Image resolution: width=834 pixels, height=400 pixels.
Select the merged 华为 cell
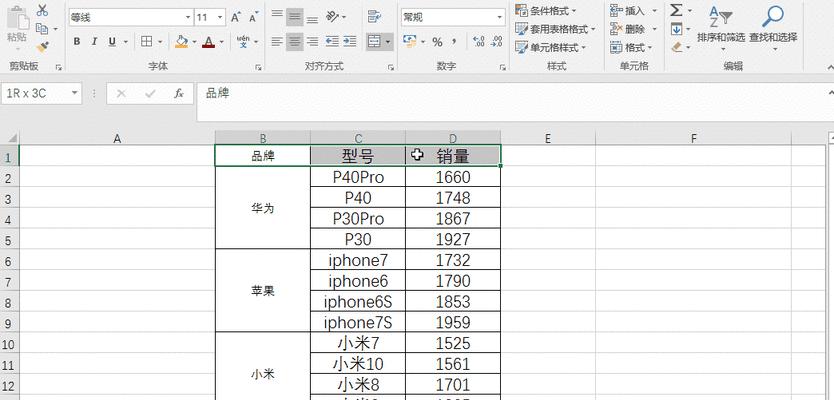[263, 208]
